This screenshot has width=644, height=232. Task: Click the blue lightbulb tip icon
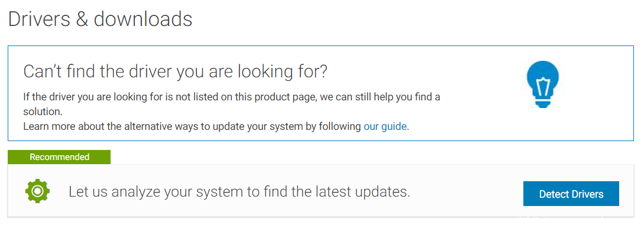click(x=542, y=84)
